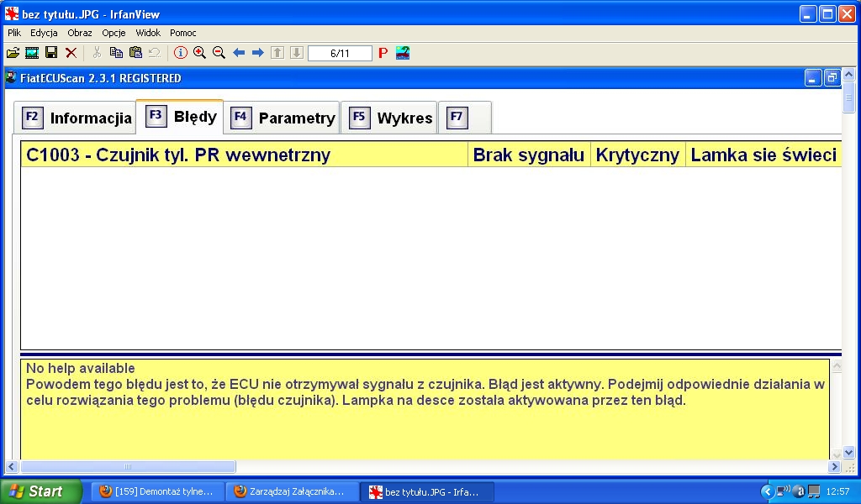Open the Obraz menu
The image size is (861, 504).
click(80, 33)
